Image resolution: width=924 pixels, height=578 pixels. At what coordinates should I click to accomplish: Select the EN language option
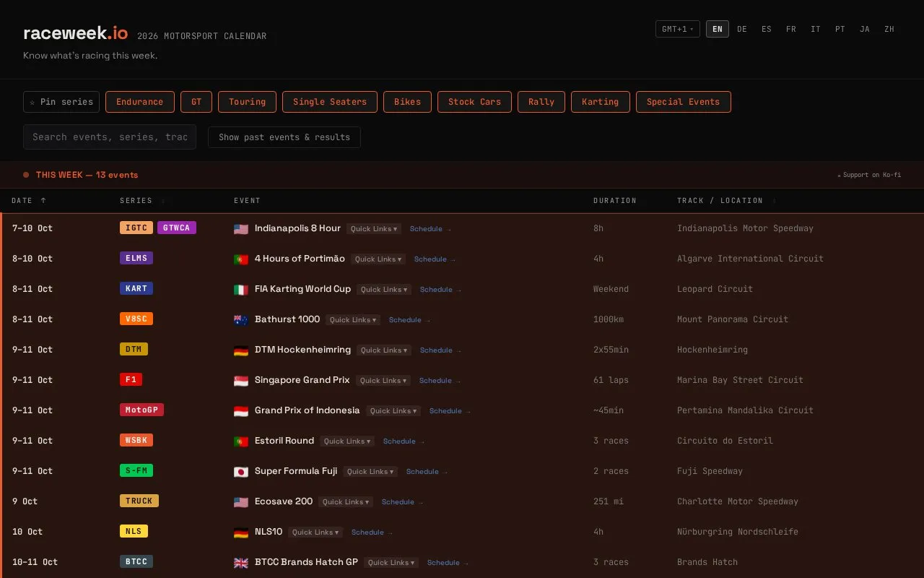[718, 29]
